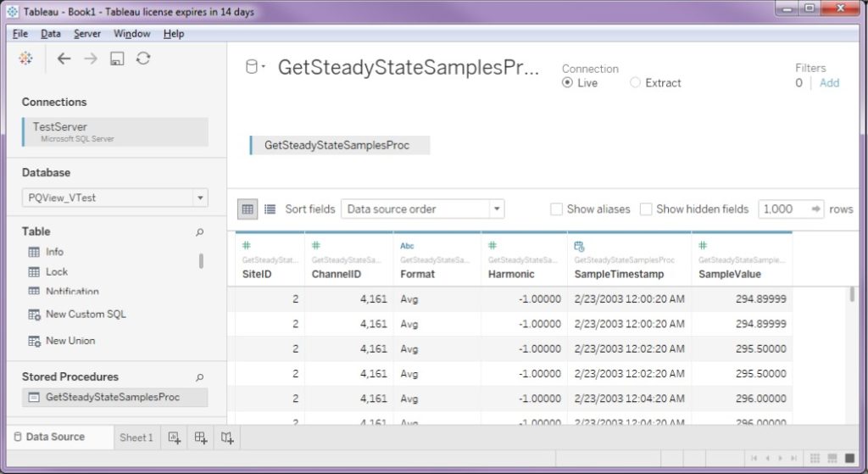Save the workbook using the disk icon
The width and height of the screenshot is (868, 474).
[117, 59]
